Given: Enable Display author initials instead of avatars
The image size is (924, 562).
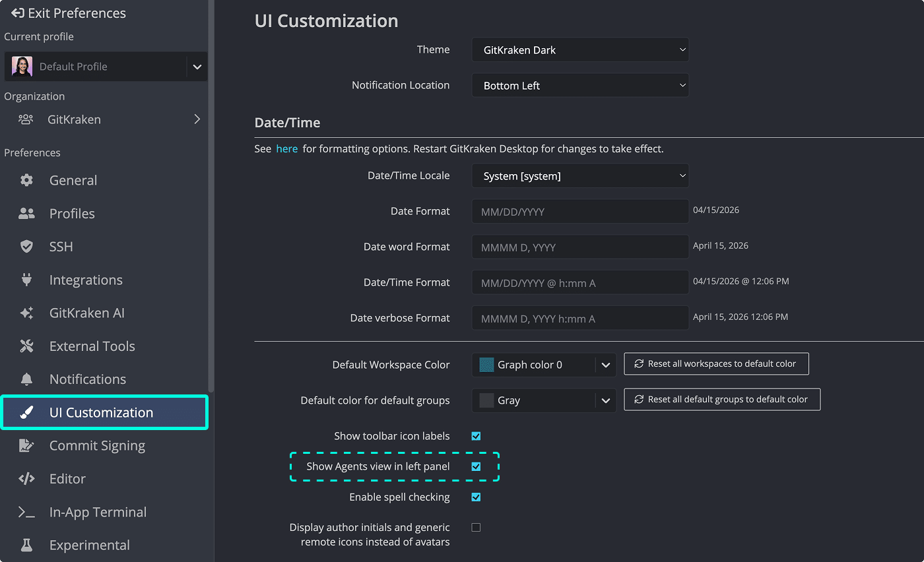Looking at the screenshot, I should [x=476, y=527].
